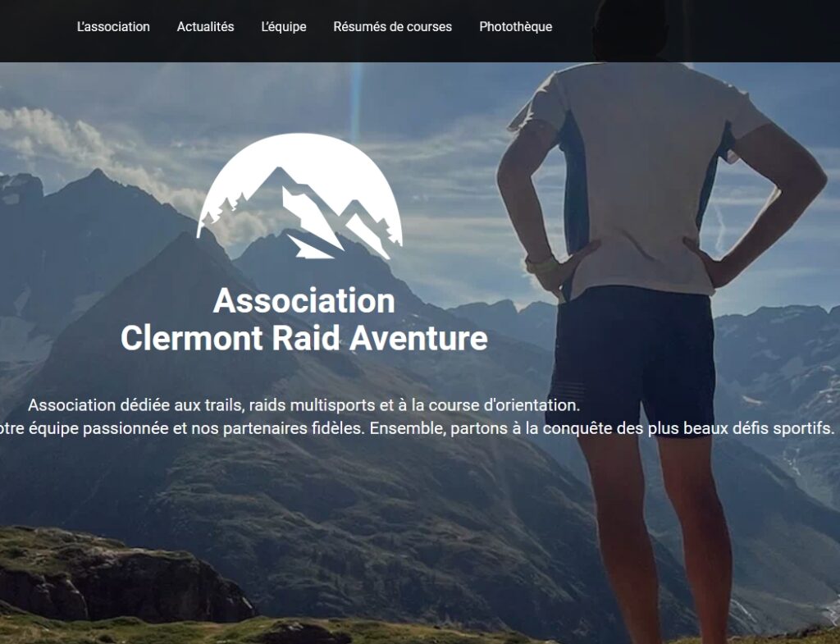Image resolution: width=840 pixels, height=644 pixels.
Task: Select Résumés de courses in navigation
Action: [x=392, y=27]
